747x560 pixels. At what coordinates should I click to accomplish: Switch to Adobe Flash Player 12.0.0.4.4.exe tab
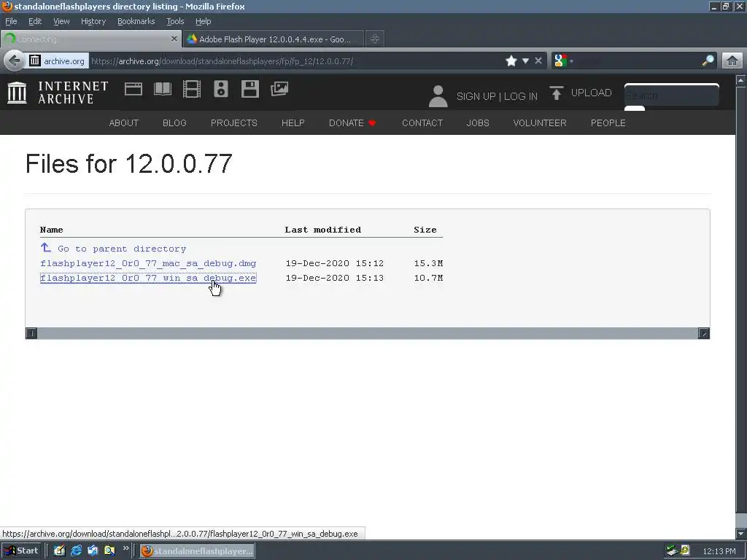[x=274, y=39]
